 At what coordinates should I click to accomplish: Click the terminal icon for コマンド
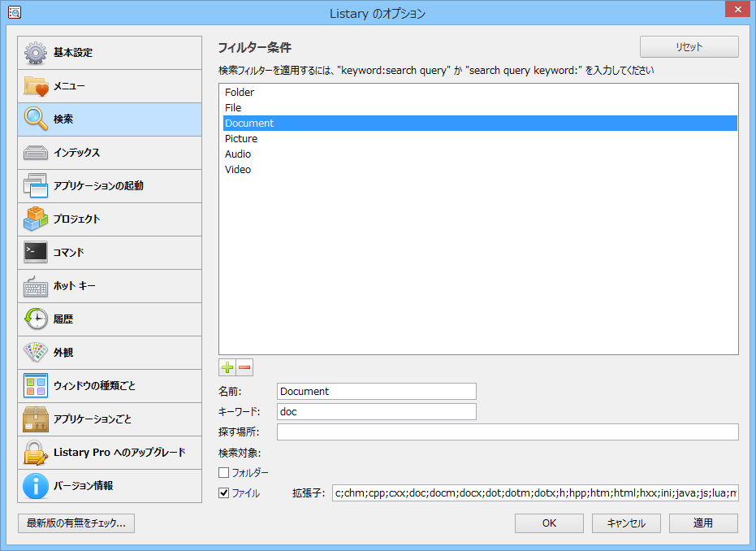click(x=36, y=253)
